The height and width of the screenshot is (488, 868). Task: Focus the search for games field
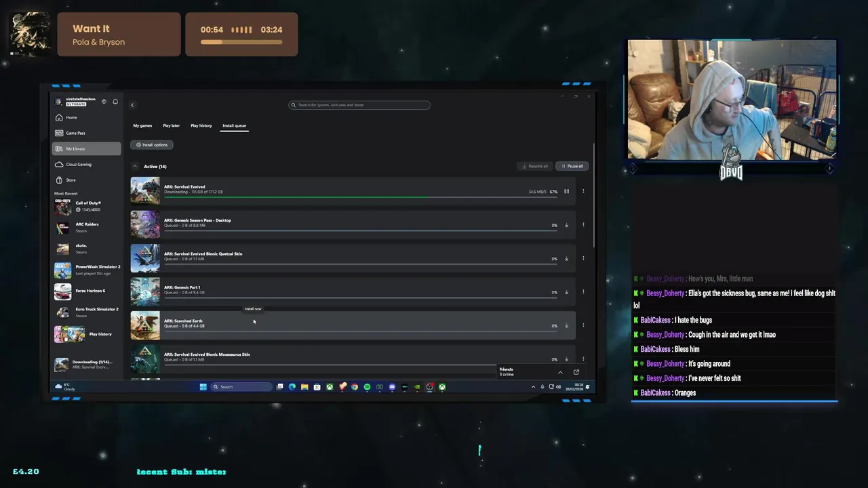point(359,105)
